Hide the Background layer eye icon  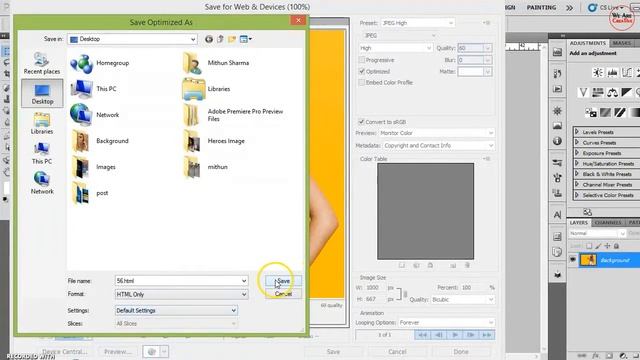tap(573, 260)
